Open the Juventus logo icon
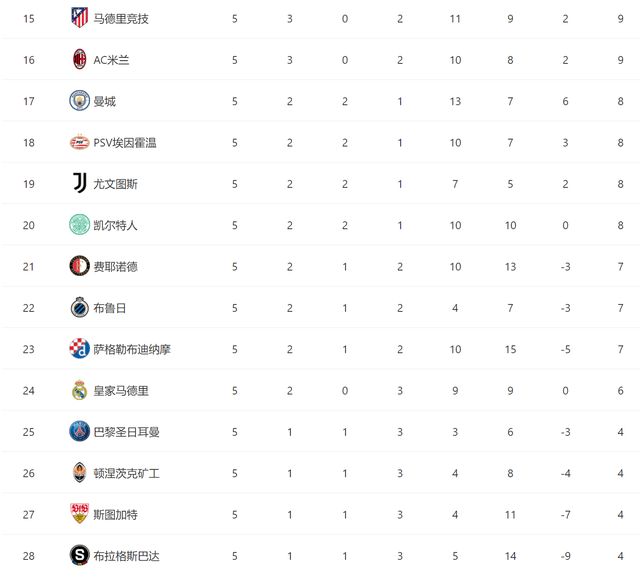 pyautogui.click(x=79, y=183)
